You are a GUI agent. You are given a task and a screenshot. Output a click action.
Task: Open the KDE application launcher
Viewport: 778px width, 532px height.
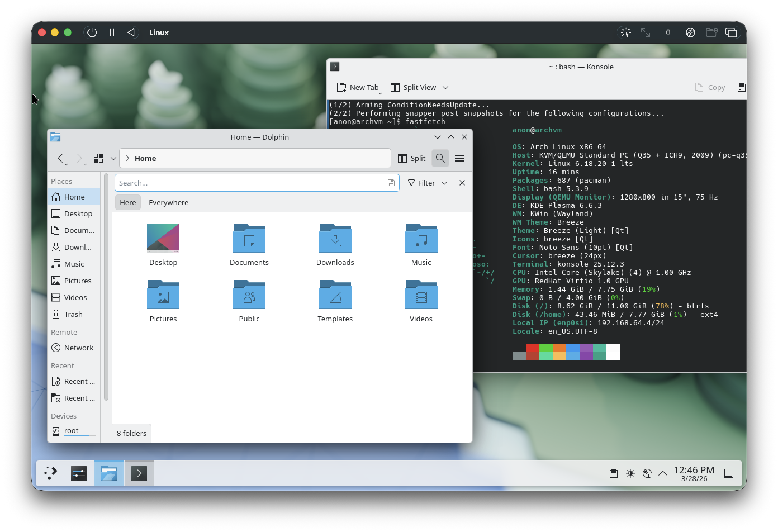click(x=51, y=473)
